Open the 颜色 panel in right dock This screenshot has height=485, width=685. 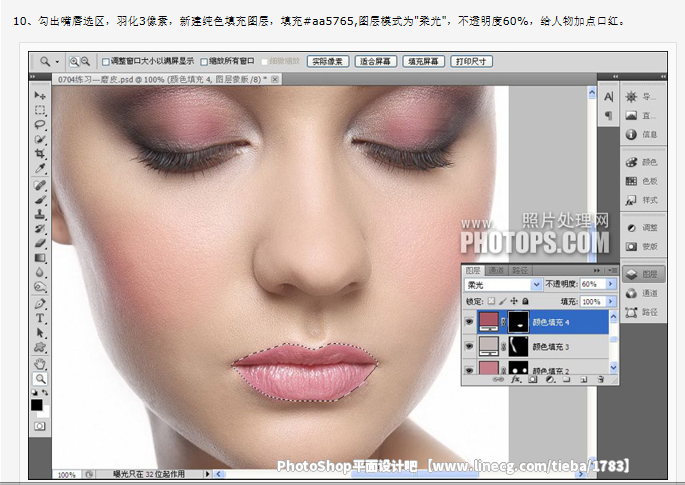click(x=641, y=162)
